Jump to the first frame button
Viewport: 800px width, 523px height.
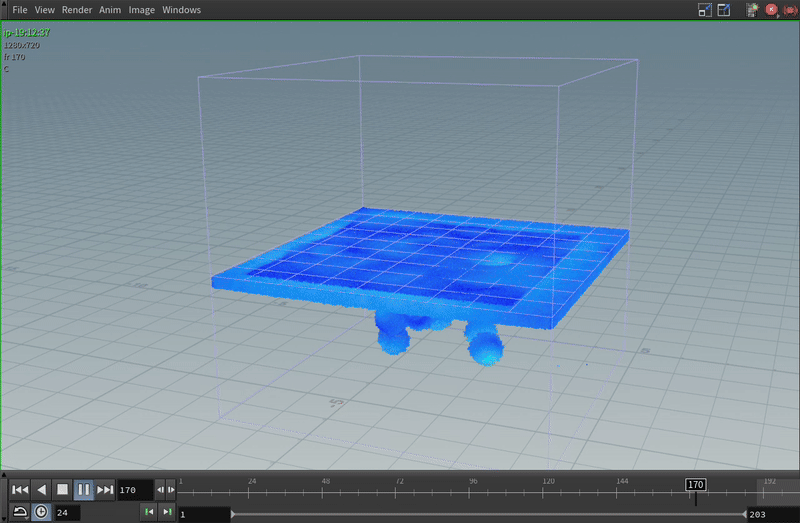click(20, 490)
